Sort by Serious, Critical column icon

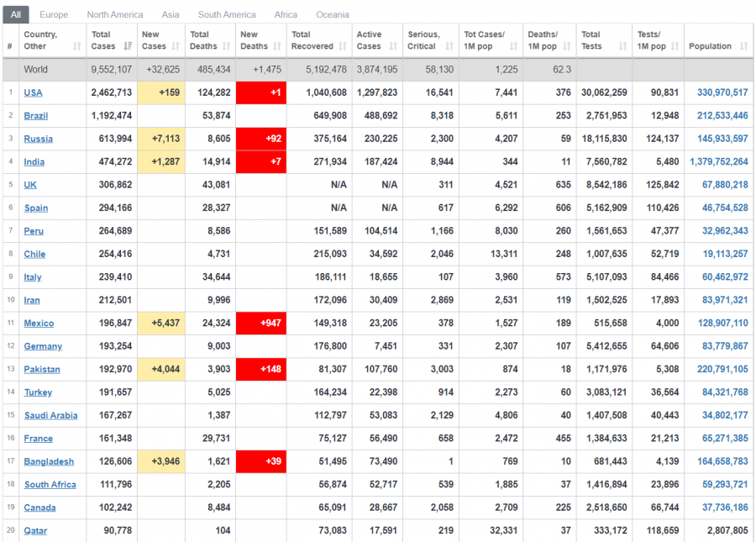pyautogui.click(x=448, y=46)
